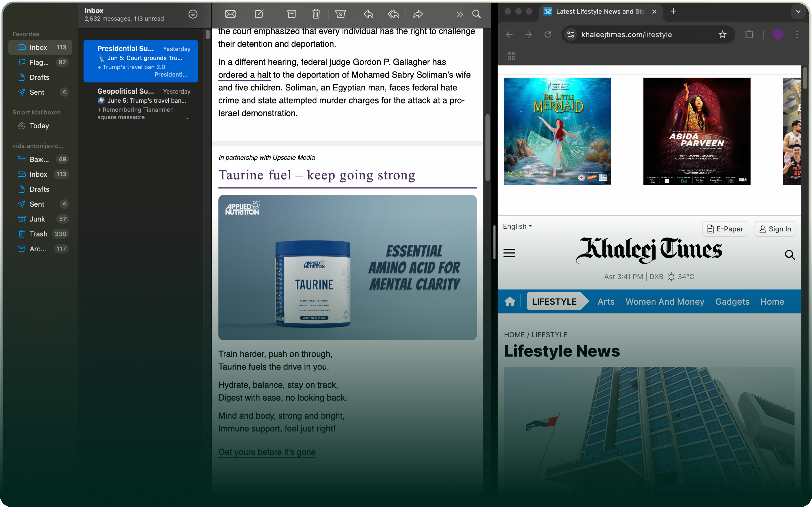Reply All to the email
812x507 pixels.
393,14
